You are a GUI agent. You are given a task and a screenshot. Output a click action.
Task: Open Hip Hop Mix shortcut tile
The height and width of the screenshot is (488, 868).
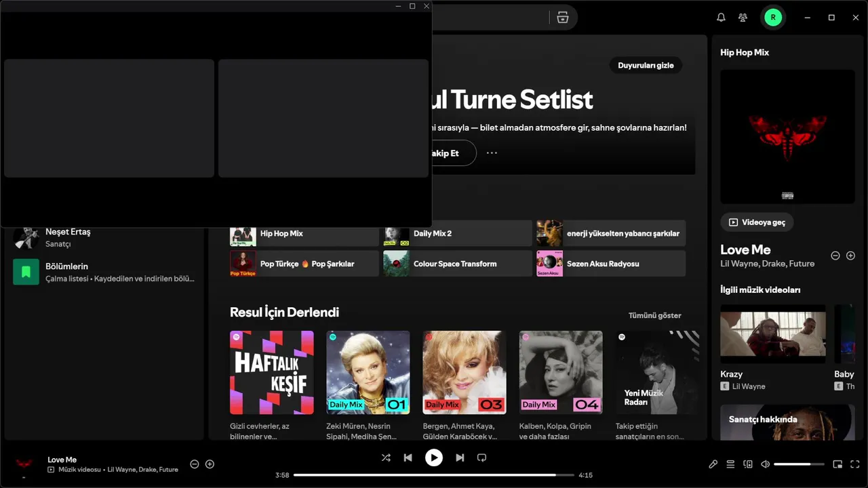304,233
